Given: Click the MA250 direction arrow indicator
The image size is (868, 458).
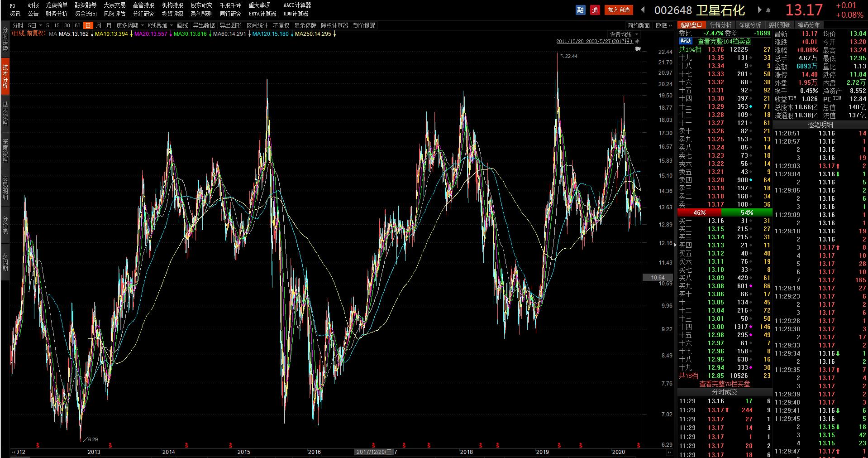Looking at the screenshot, I should [x=334, y=34].
